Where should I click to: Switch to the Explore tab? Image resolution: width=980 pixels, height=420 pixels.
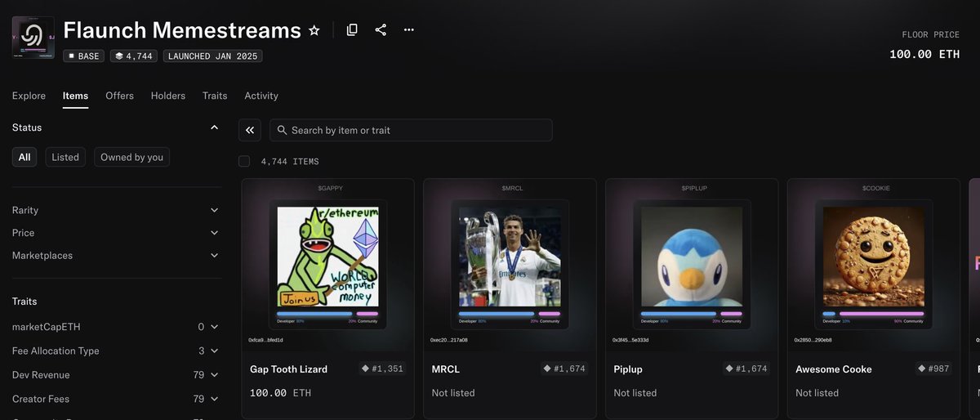[29, 96]
